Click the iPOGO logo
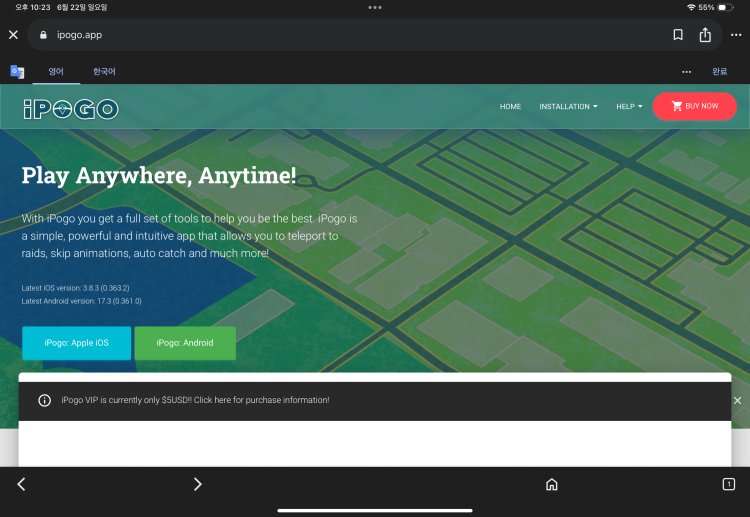Image resolution: width=750 pixels, height=517 pixels. point(71,109)
